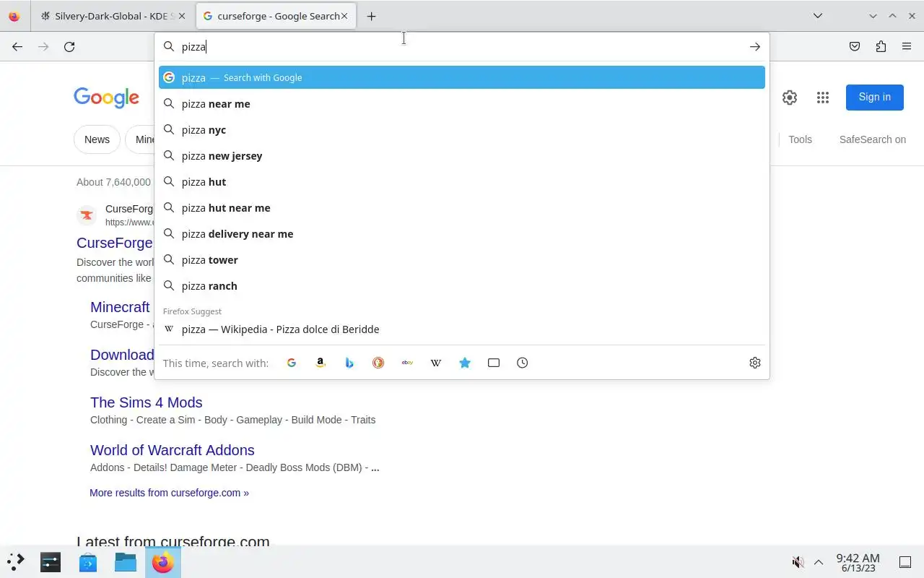Search open tabs using the tab icon
The width and height of the screenshot is (924, 578).
[494, 363]
